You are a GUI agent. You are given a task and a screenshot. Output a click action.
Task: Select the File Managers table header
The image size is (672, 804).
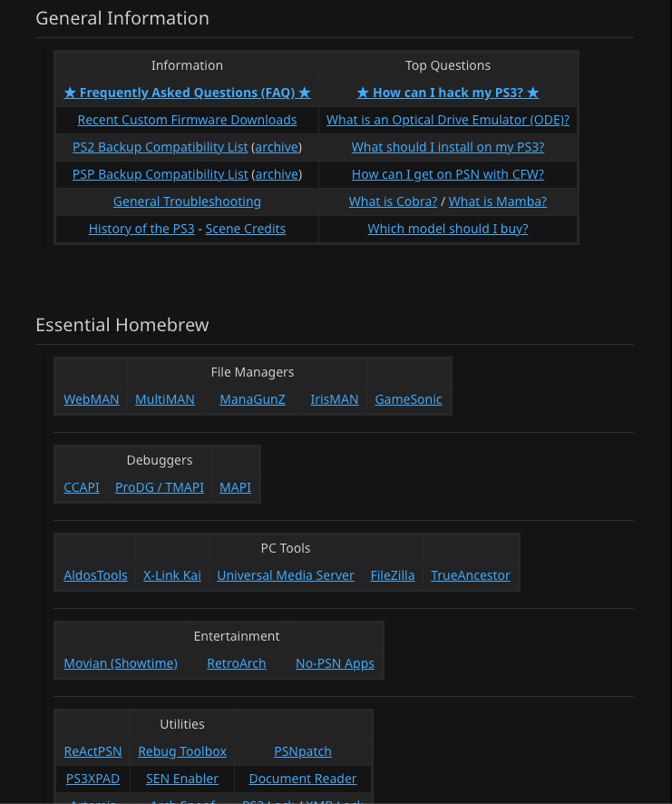coord(252,372)
